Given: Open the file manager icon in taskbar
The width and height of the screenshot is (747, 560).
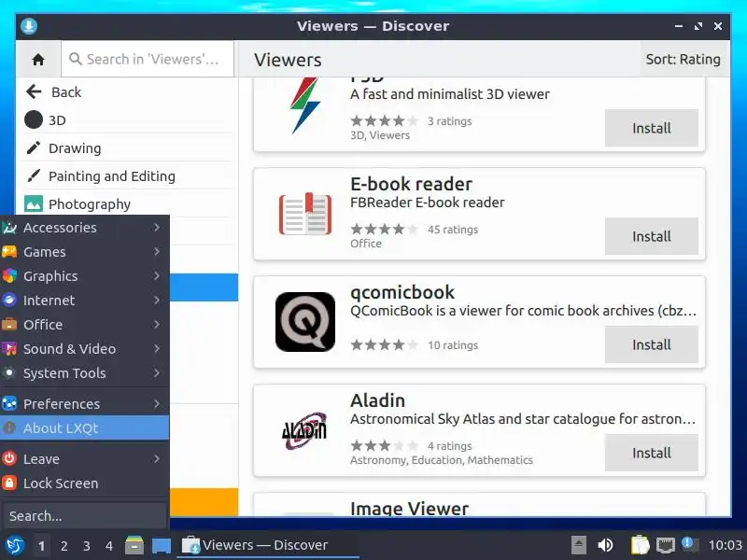Looking at the screenshot, I should pyautogui.click(x=134, y=545).
